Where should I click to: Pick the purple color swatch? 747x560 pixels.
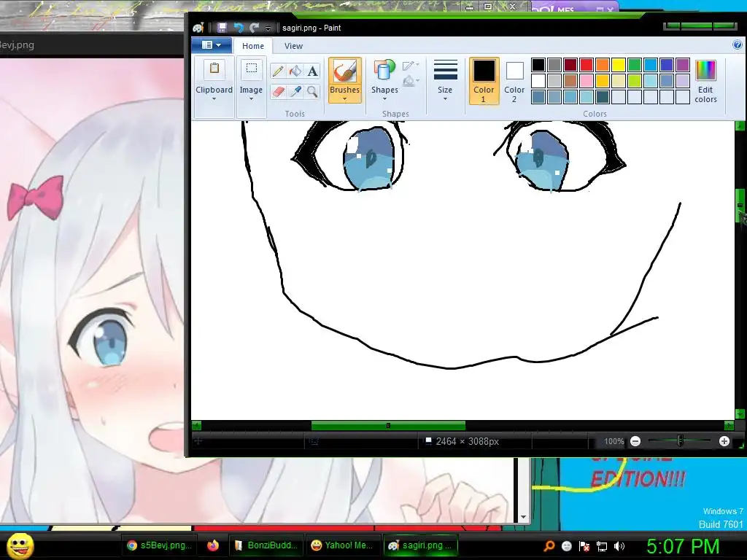tap(683, 65)
